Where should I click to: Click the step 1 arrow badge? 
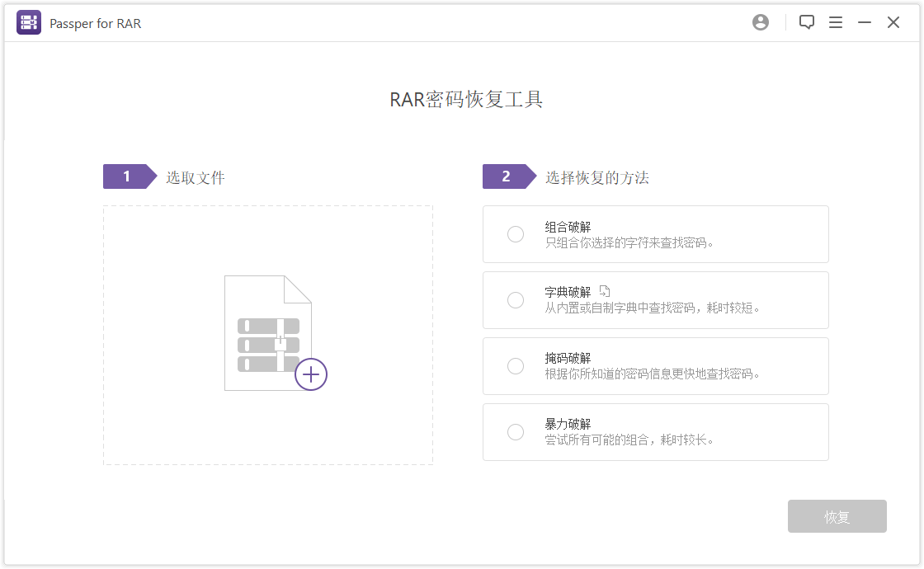[x=125, y=176]
